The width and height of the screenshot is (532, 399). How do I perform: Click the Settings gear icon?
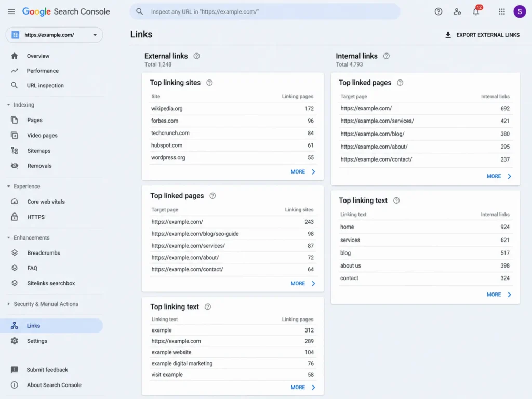pos(14,341)
